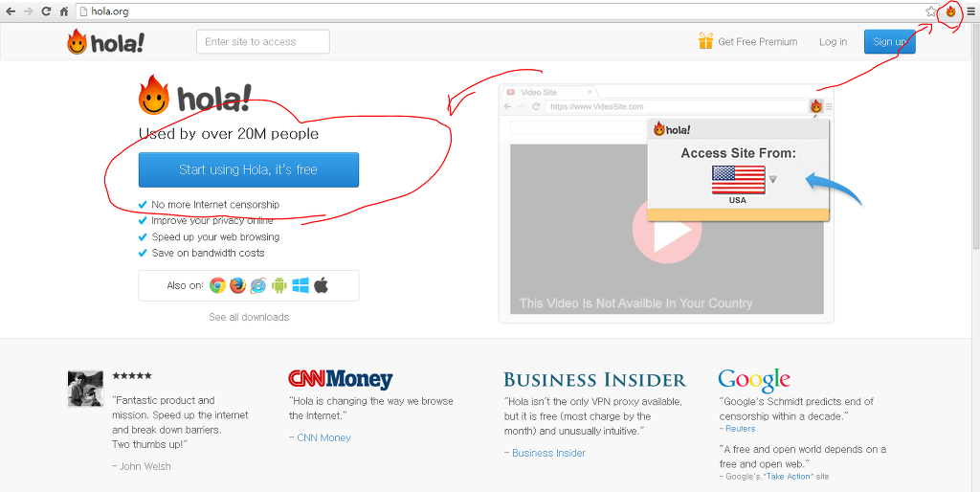Click the USA flag in demo popup
The height and width of the screenshot is (492, 980).
tap(738, 180)
